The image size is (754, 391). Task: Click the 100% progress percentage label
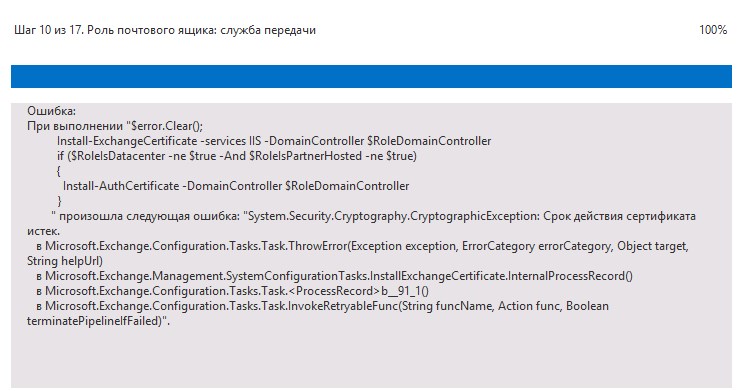713,30
